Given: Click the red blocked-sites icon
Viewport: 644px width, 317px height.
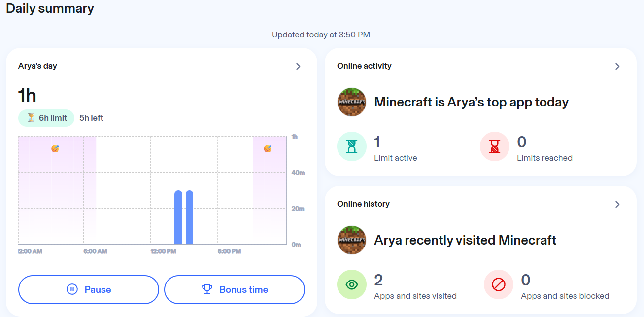Looking at the screenshot, I should 498,284.
